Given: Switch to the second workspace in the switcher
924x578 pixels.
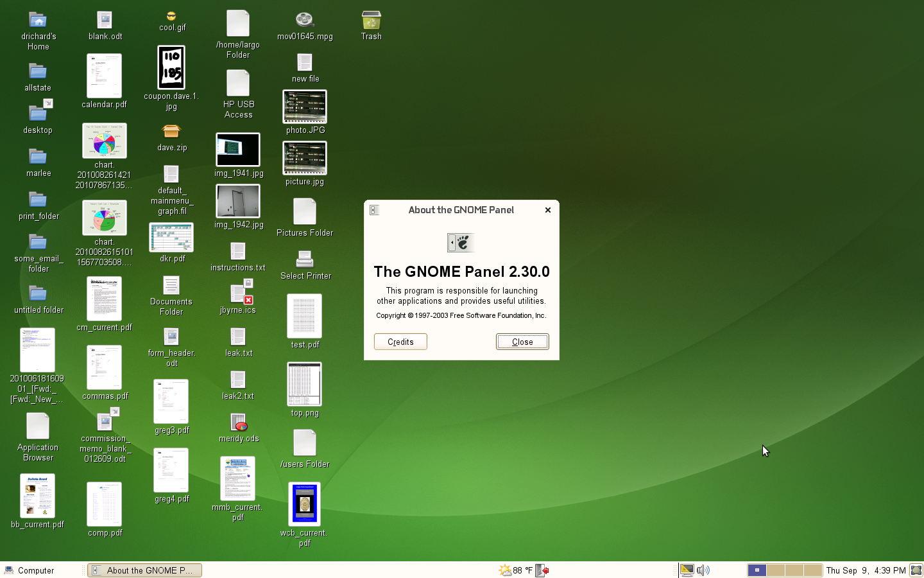Looking at the screenshot, I should pyautogui.click(x=775, y=570).
